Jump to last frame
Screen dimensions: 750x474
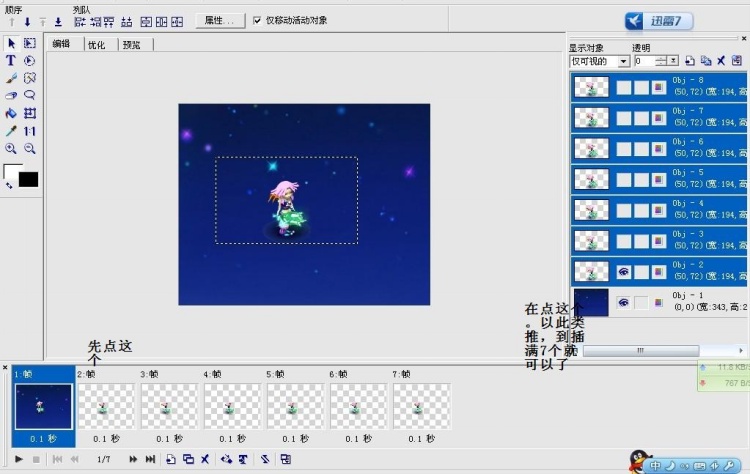click(150, 459)
